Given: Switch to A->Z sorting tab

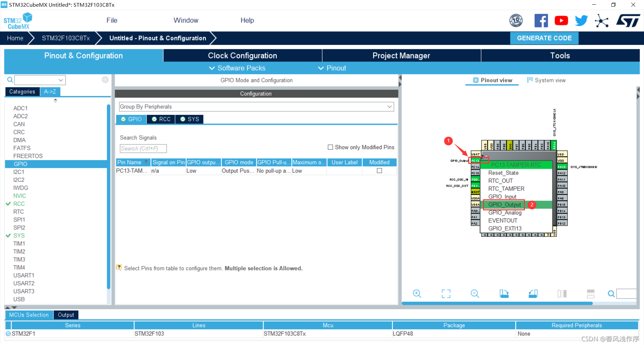Looking at the screenshot, I should point(50,91).
